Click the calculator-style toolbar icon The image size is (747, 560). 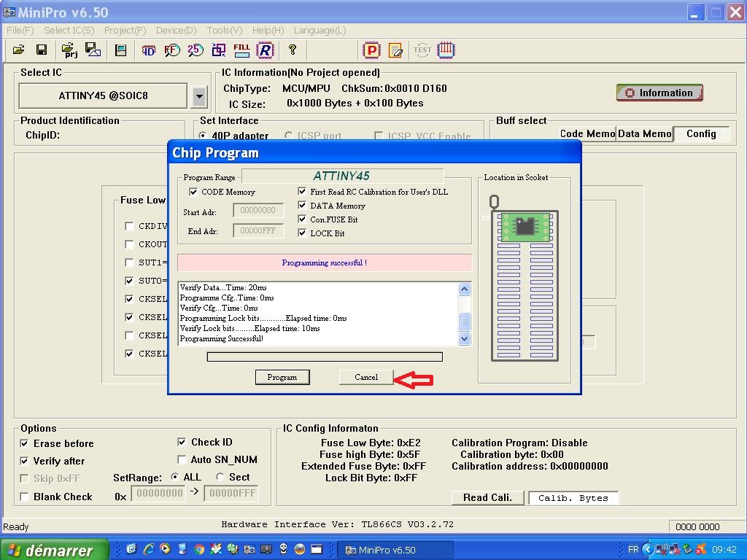coord(120,50)
